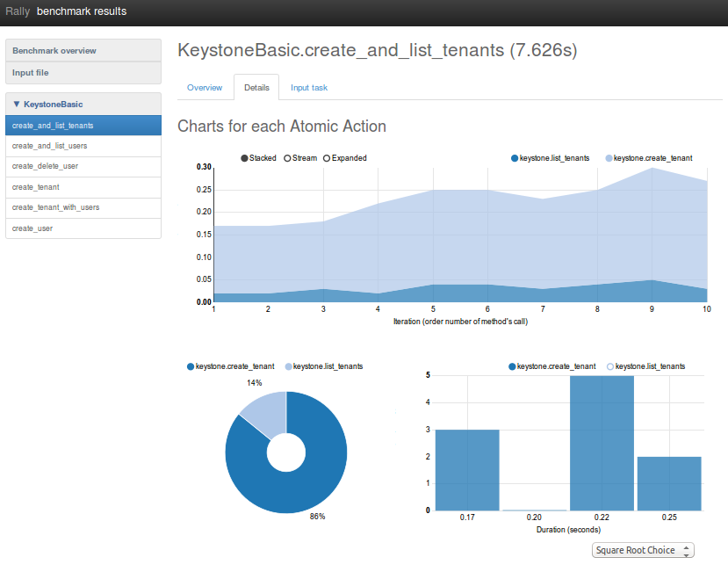Click the Rally logo in header
The height and width of the screenshot is (579, 728).
(x=18, y=11)
